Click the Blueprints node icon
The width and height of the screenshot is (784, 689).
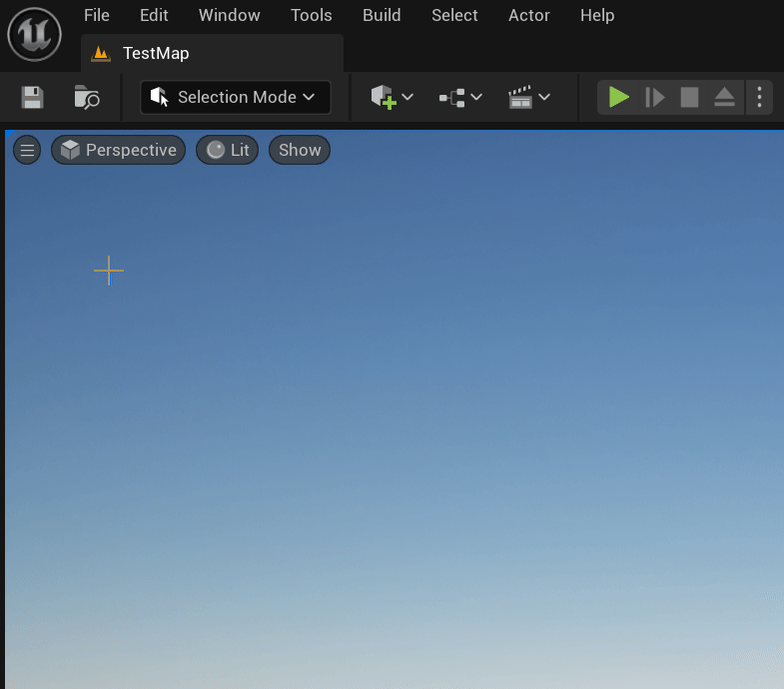point(453,97)
